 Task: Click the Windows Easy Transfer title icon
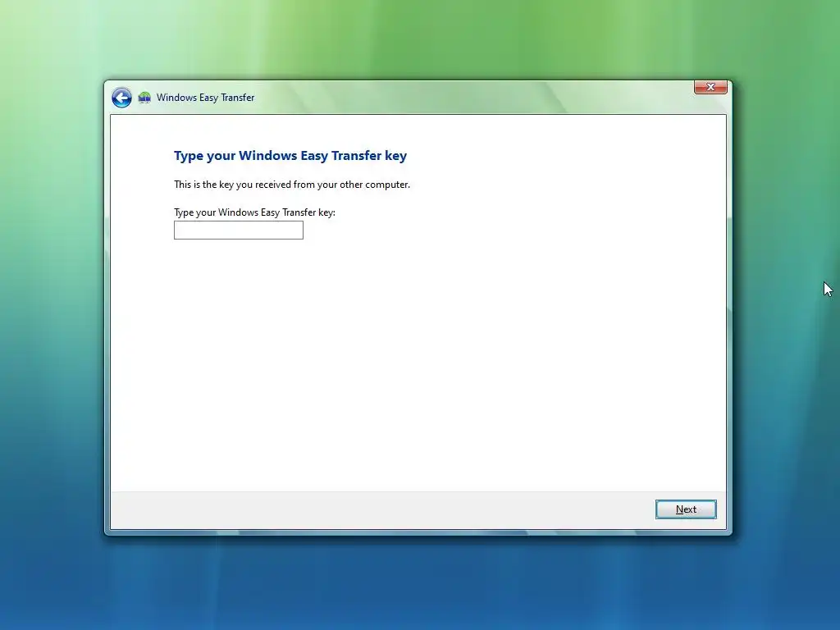point(144,98)
